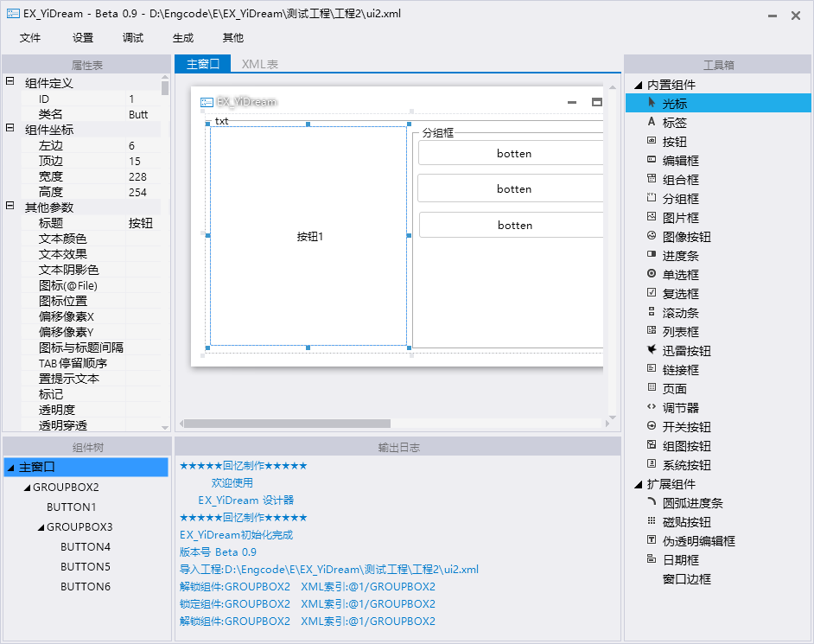
Task: Select the 单选框 radio button component
Action: click(x=680, y=275)
